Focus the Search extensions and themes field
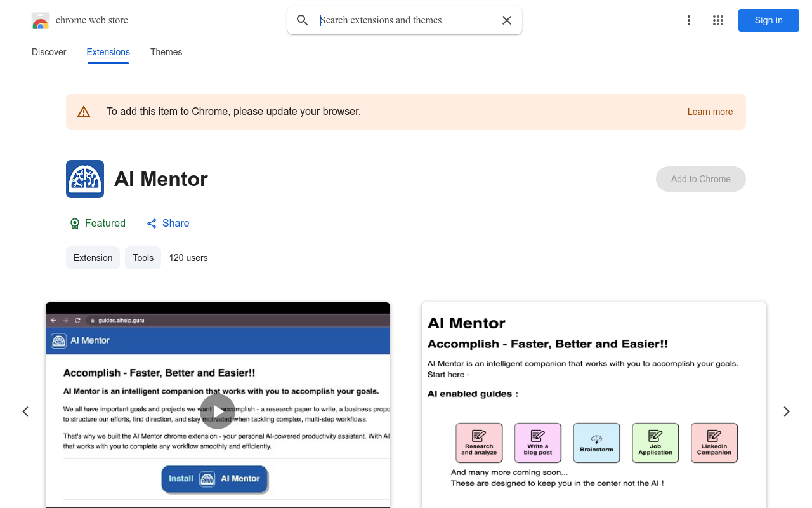This screenshot has height=508, width=812. (406, 20)
